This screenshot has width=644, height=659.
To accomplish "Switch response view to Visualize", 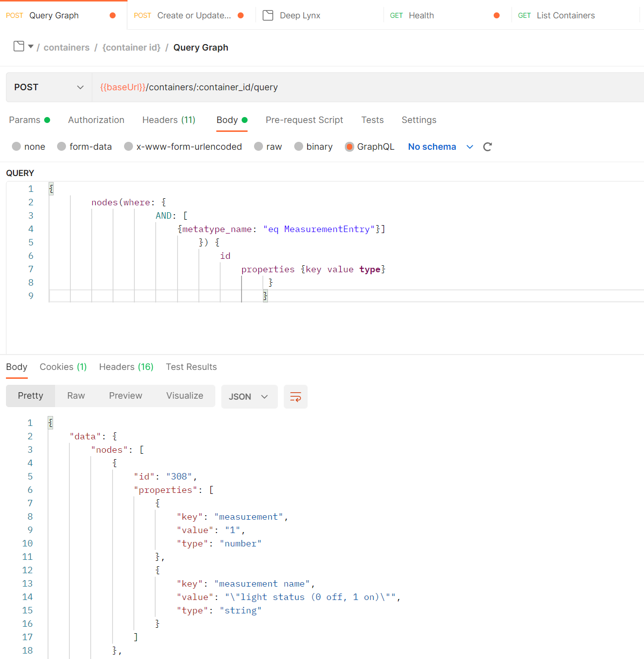I will tap(185, 396).
